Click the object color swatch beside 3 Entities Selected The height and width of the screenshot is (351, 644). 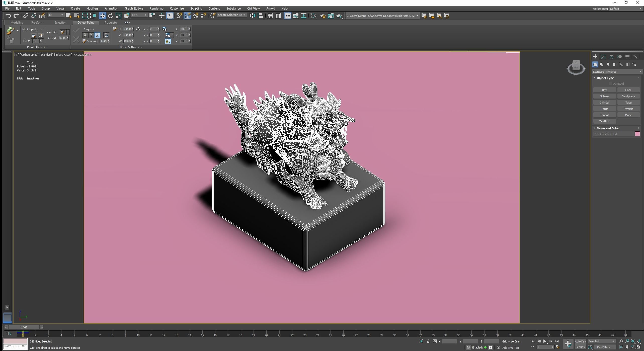point(637,134)
